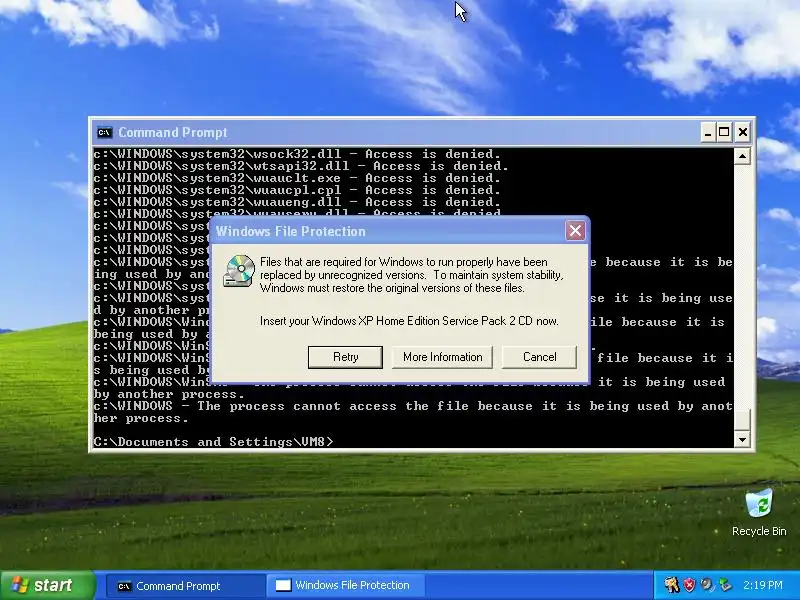Open the Command Prompt system menu icon
Screen dimensions: 800x600
105,133
